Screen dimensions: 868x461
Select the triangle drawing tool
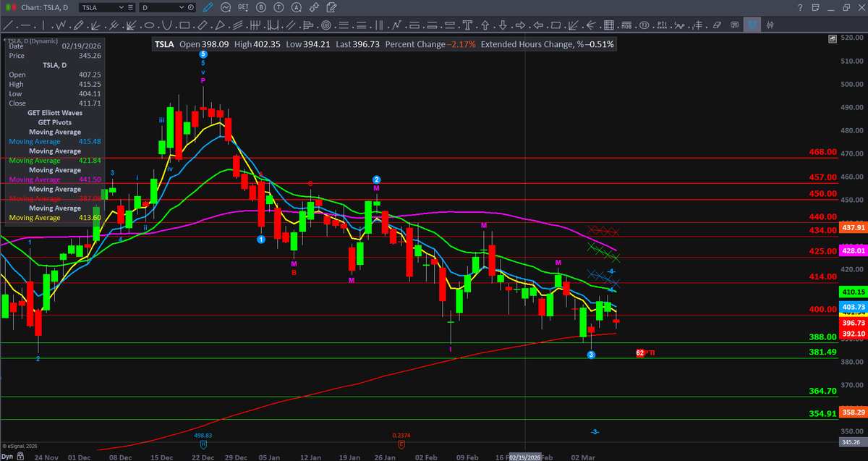[x=220, y=25]
